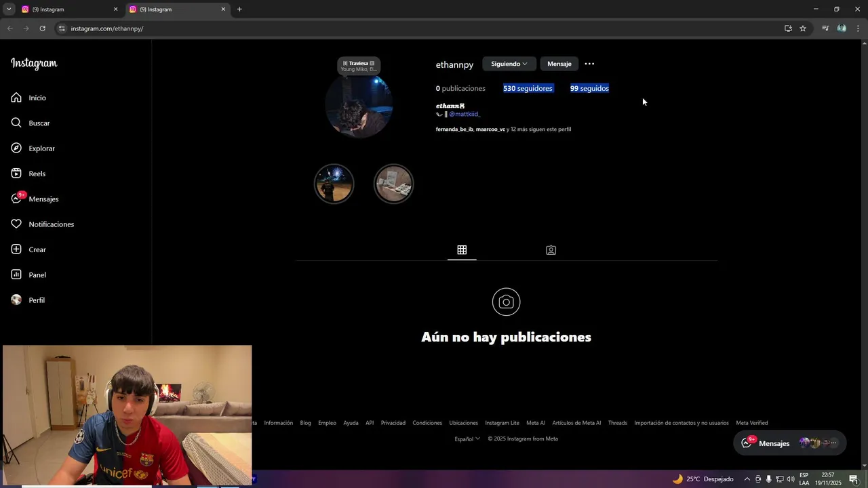Open the @mattkiid_ profile link in the bio
This screenshot has height=488, width=868.
click(x=465, y=114)
